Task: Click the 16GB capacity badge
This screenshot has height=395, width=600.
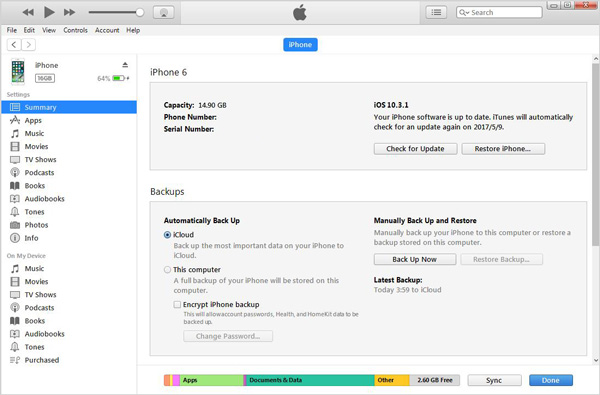Action: coord(45,78)
